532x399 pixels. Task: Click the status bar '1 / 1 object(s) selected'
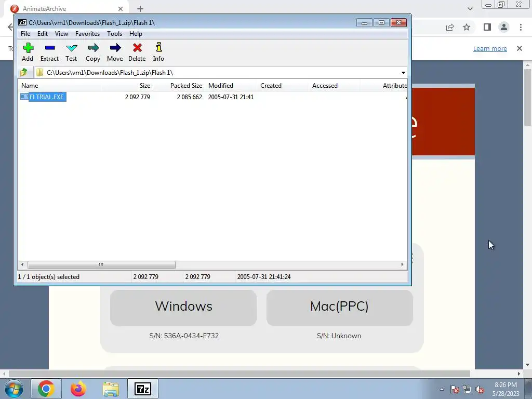tap(48, 277)
